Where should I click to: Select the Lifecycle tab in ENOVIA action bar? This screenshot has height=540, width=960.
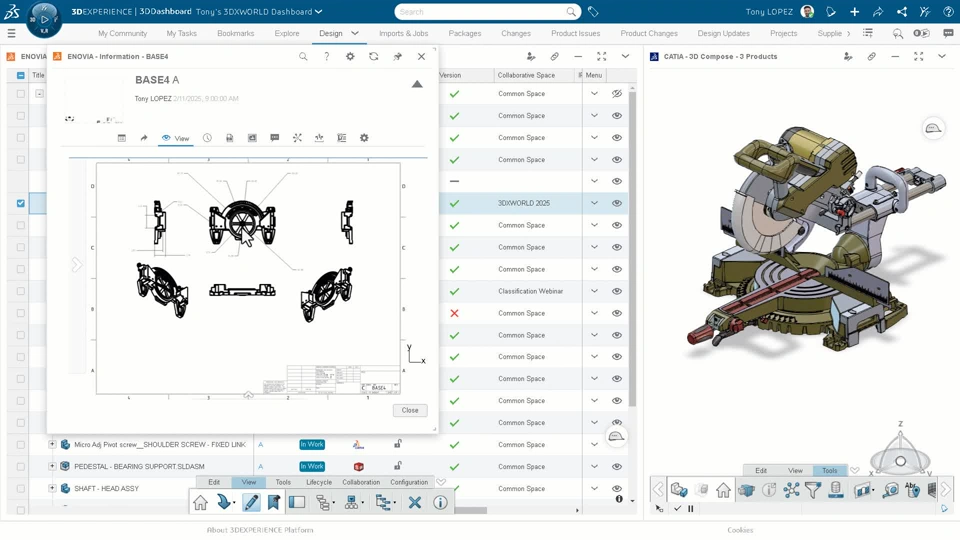[319, 482]
